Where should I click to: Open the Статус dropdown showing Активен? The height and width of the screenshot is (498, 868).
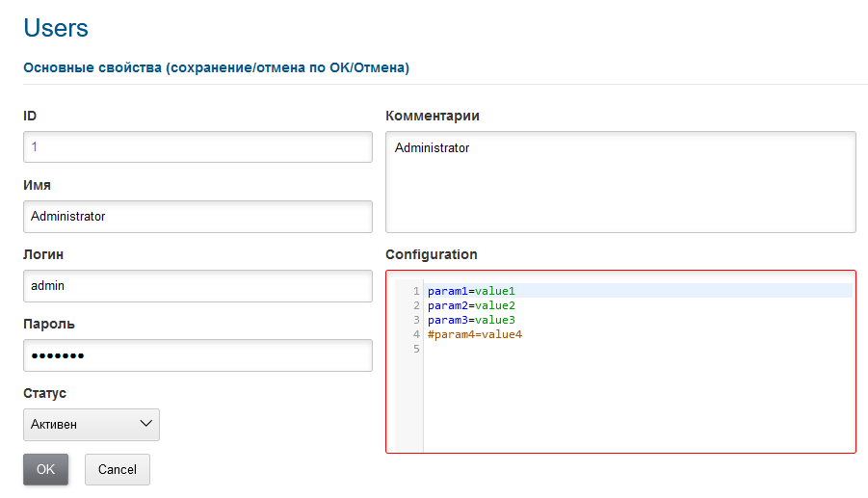click(x=92, y=425)
